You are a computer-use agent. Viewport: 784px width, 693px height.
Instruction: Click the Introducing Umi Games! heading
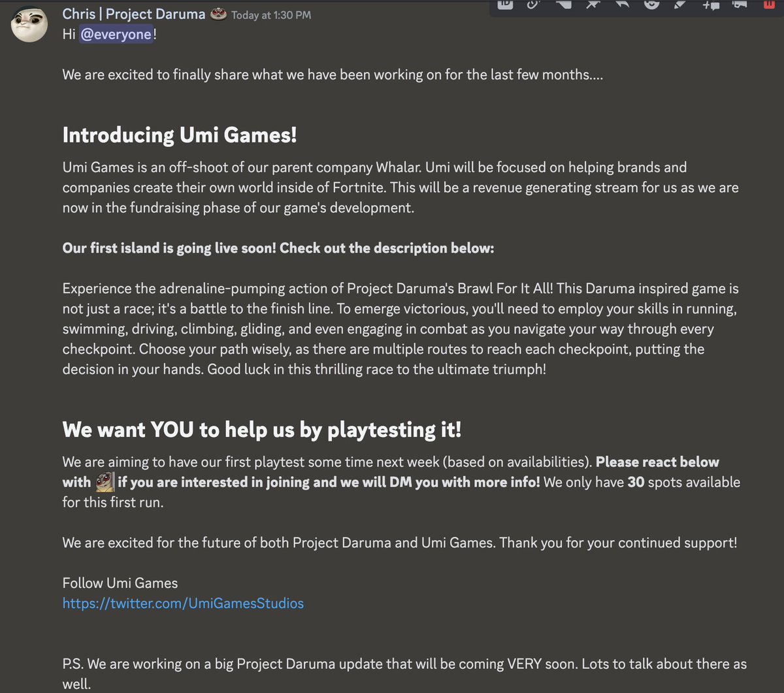point(180,135)
